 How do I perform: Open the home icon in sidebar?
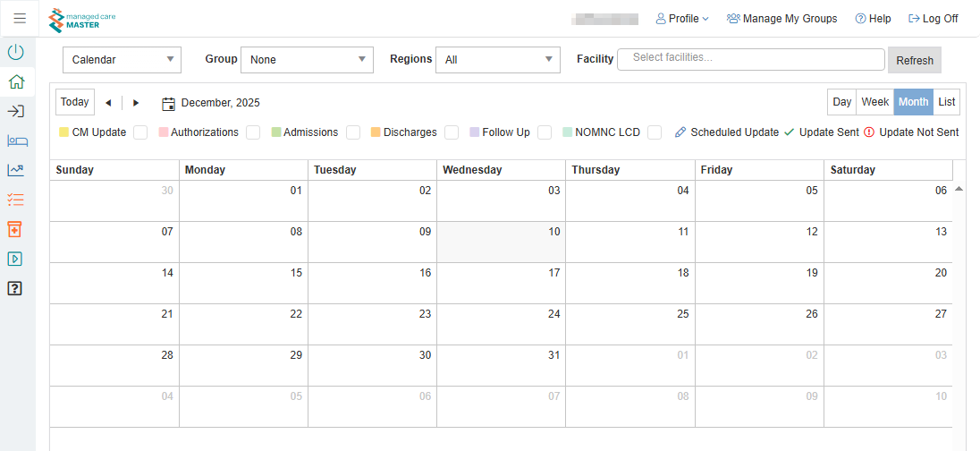click(x=16, y=81)
